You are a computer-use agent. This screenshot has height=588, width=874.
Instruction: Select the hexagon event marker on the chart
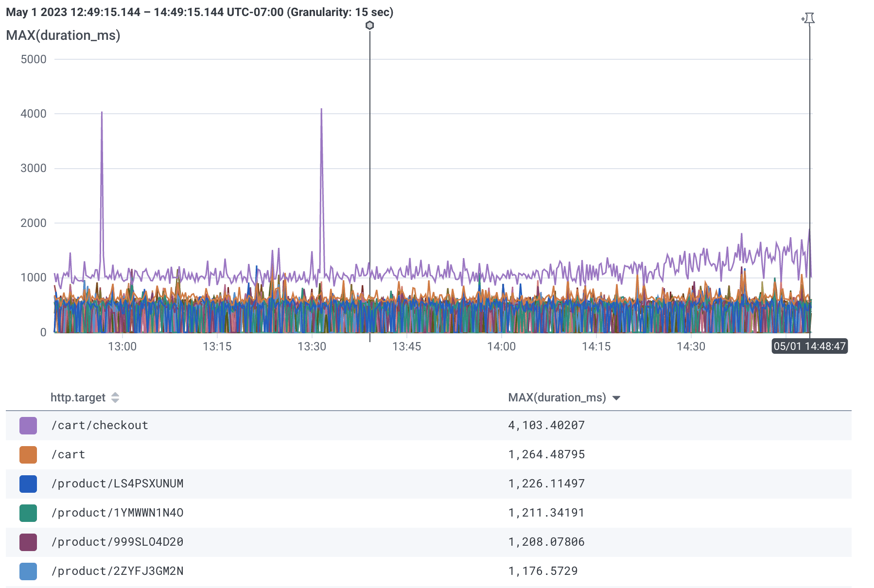370,26
